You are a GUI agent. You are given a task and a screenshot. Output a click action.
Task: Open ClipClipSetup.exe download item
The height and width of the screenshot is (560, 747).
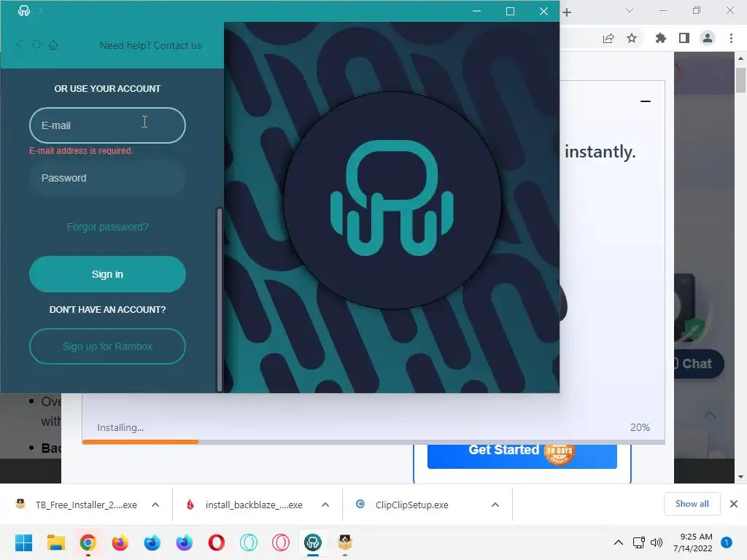coord(403,505)
